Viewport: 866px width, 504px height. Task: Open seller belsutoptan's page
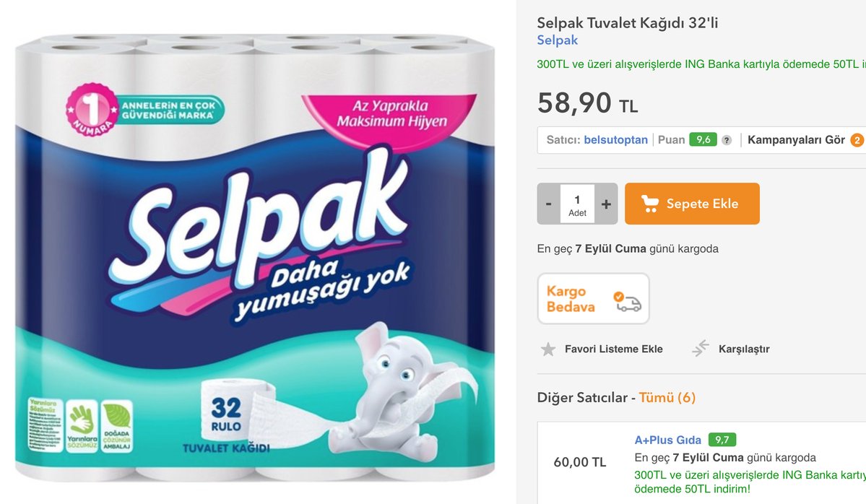[615, 140]
